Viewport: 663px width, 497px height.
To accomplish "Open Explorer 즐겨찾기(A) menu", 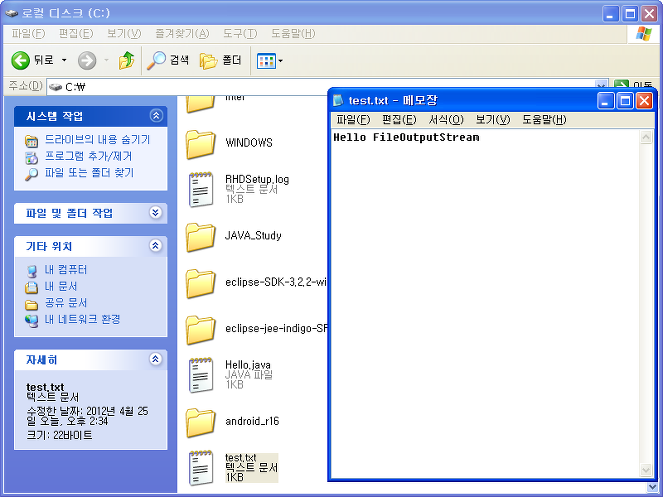I will click(x=182, y=33).
